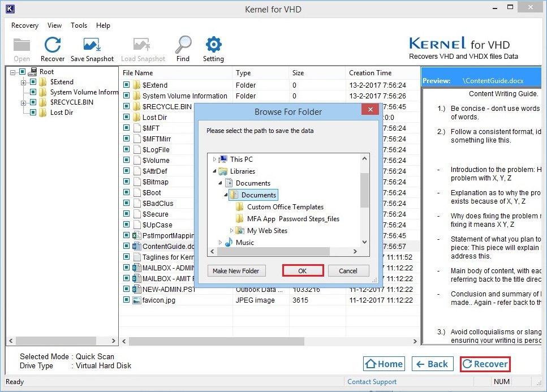Click the $RECYCLE.BIN folder icon in tree
The image size is (547, 392).
(43, 102)
